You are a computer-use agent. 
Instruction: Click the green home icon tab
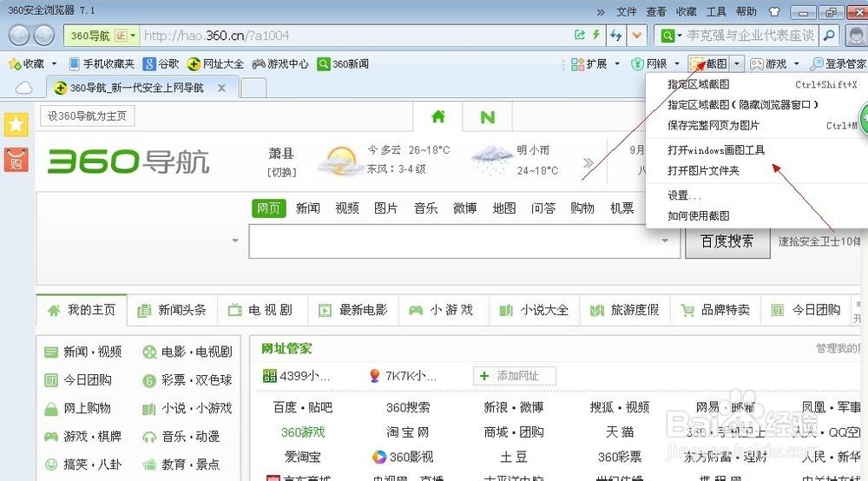(x=437, y=117)
